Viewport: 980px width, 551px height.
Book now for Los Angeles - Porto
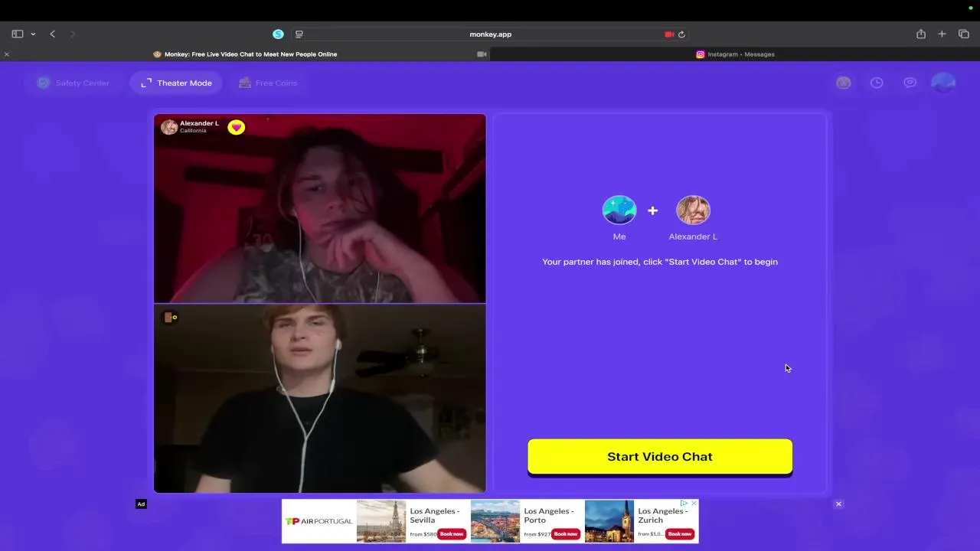[566, 533]
